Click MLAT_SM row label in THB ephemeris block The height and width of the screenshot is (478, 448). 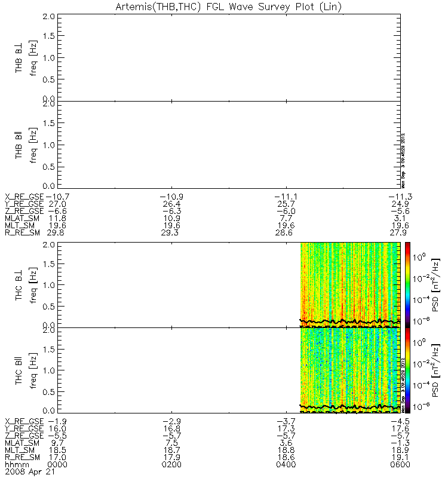click(x=22, y=218)
